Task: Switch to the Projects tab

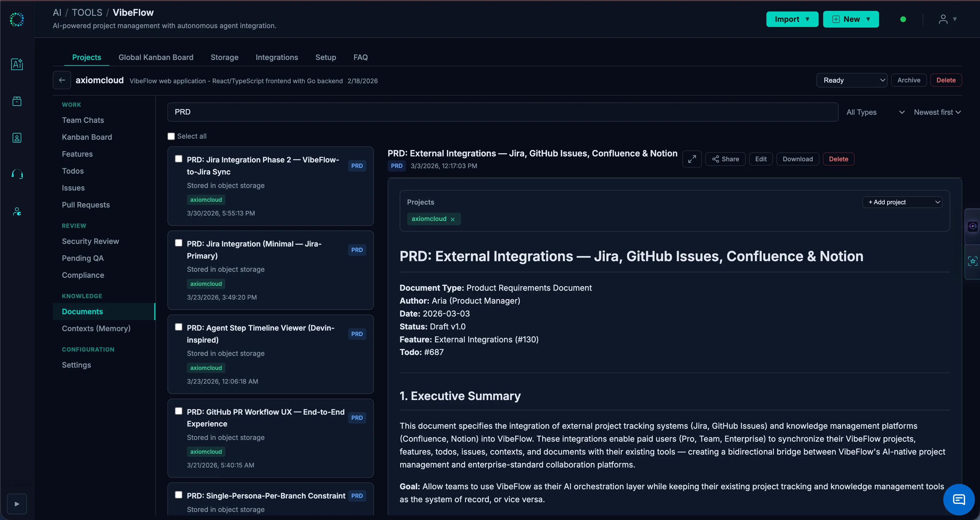Action: pos(86,57)
